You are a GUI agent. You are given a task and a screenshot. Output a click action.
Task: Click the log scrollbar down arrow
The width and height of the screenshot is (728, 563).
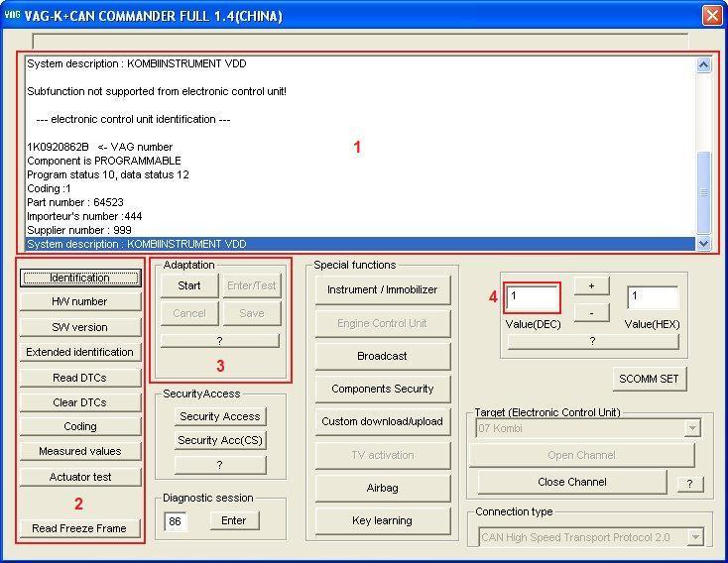coord(704,243)
